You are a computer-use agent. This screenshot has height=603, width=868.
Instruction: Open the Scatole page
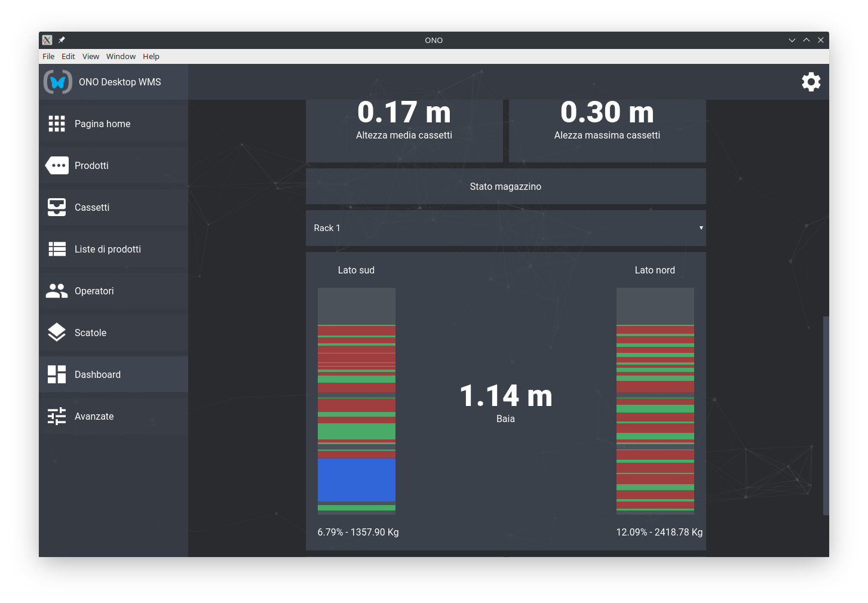pyautogui.click(x=114, y=333)
